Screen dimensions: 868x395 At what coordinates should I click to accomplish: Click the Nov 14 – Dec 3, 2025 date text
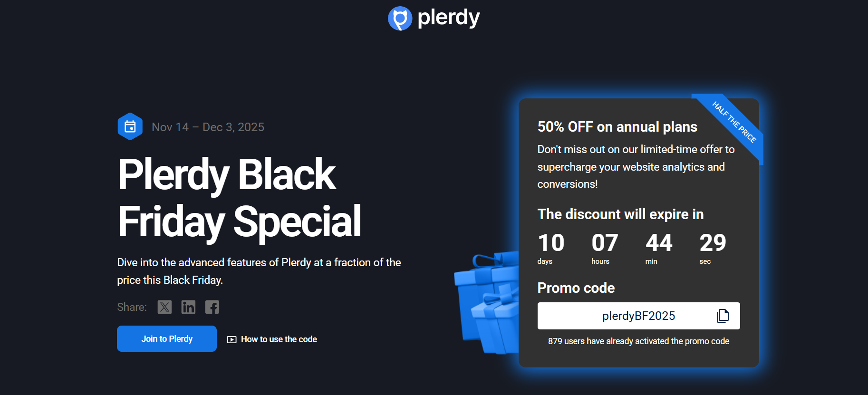(208, 127)
